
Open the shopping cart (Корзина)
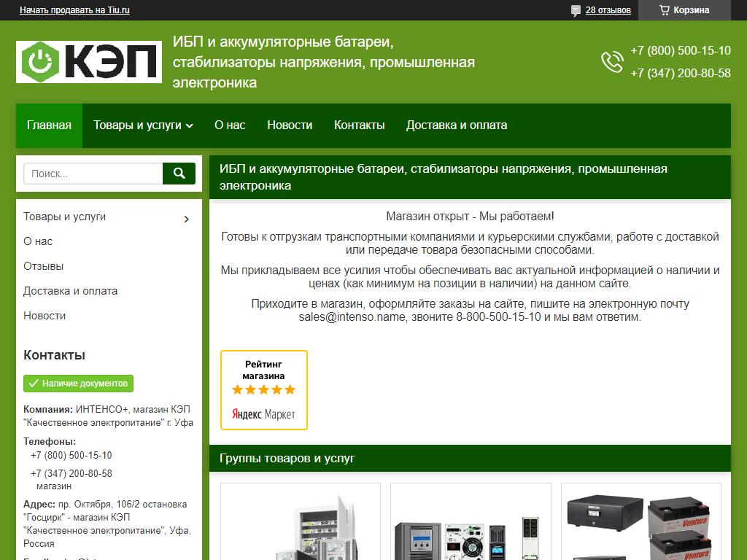pyautogui.click(x=684, y=10)
